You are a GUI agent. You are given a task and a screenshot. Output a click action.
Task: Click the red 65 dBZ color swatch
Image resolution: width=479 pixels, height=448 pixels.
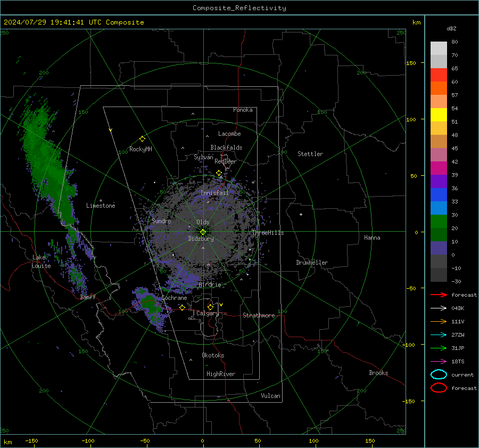[x=439, y=75]
